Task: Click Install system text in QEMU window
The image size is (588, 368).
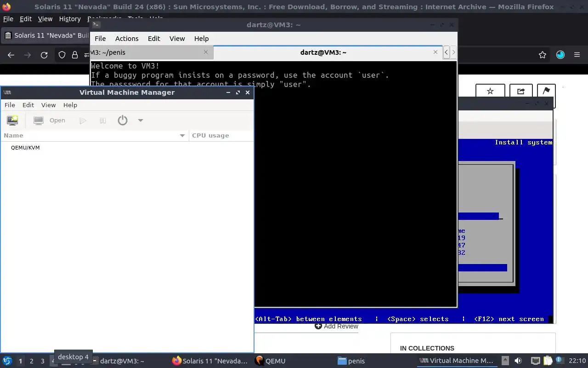Action: pos(523,143)
